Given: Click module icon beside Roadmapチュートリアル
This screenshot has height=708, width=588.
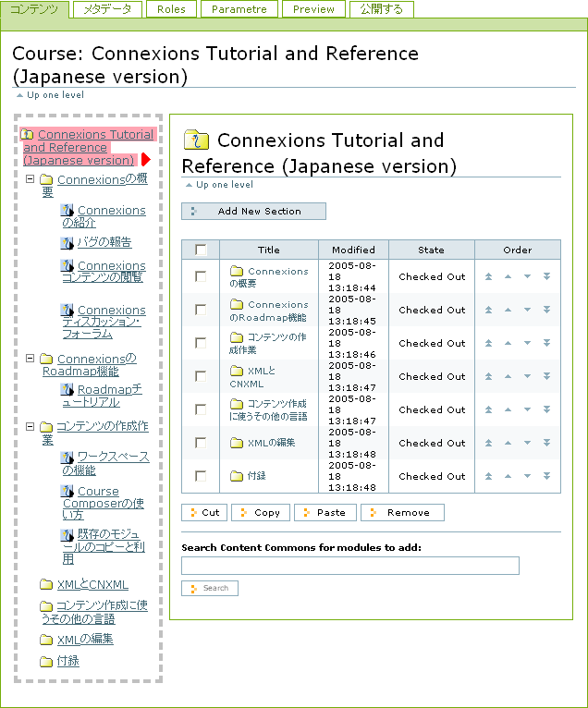Looking at the screenshot, I should click(67, 389).
